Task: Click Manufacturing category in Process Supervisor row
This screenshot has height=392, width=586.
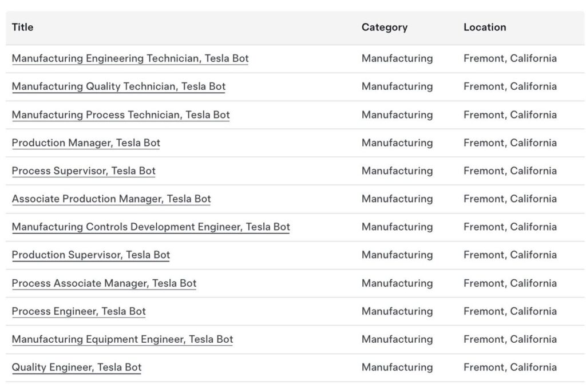Action: coord(397,171)
